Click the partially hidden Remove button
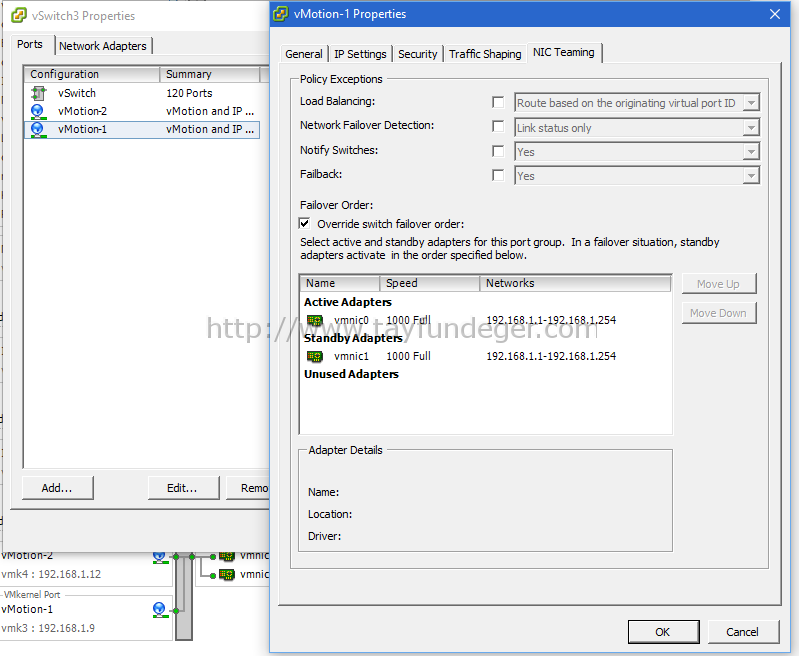This screenshot has height=656, width=799. pyautogui.click(x=248, y=488)
